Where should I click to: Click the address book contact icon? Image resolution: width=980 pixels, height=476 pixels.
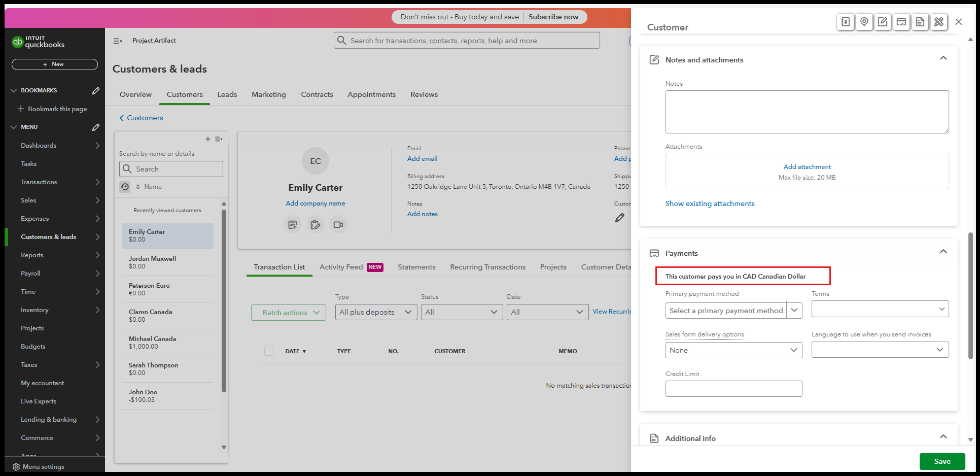[x=845, y=22]
